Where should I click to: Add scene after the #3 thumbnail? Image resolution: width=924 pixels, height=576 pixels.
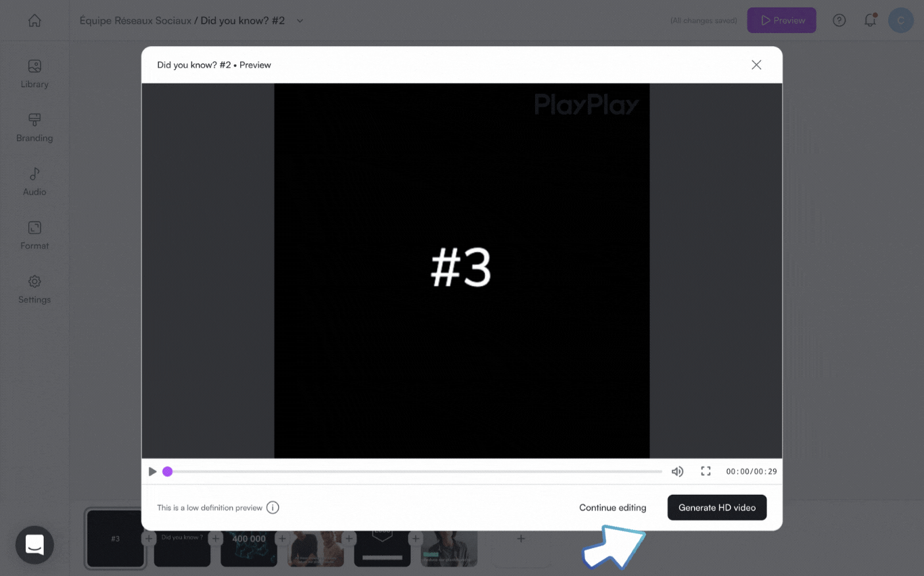point(149,539)
